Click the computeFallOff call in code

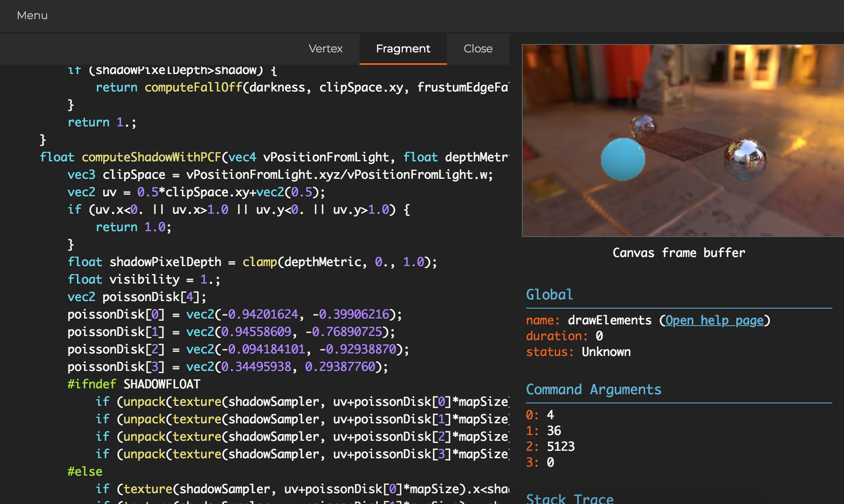193,87
